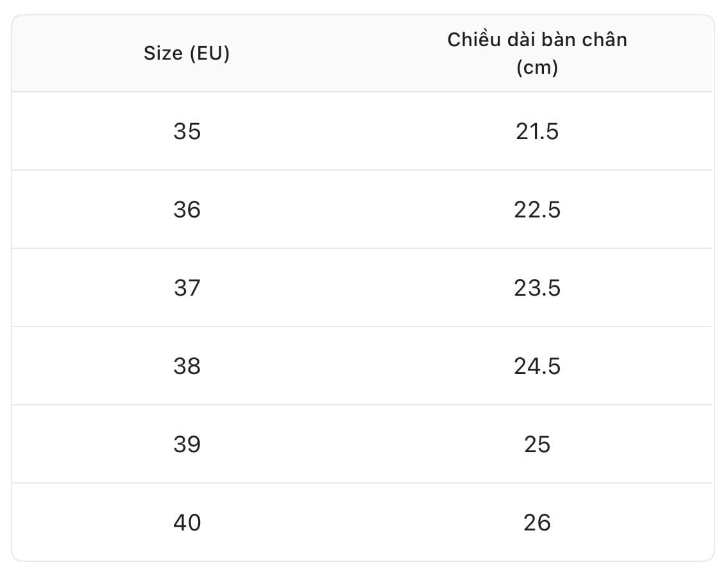Highlight the table row containing 35 and 21.5
This screenshot has width=728, height=576.
(362, 131)
